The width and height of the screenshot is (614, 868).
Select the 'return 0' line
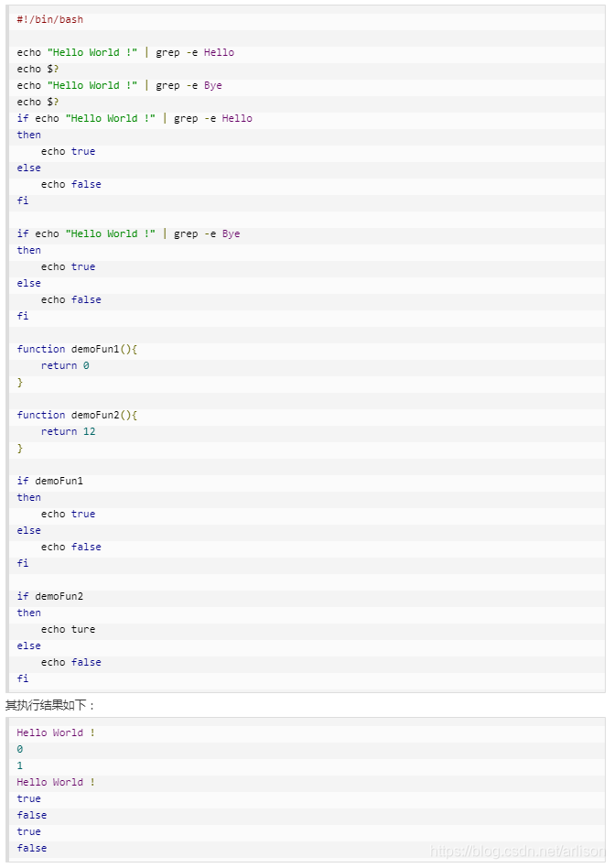click(x=65, y=365)
